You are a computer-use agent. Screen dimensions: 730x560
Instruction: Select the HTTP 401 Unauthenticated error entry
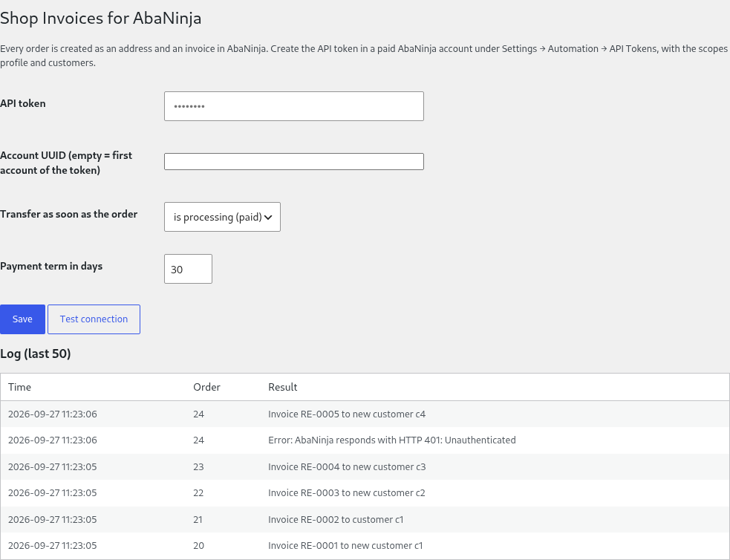tap(392, 440)
